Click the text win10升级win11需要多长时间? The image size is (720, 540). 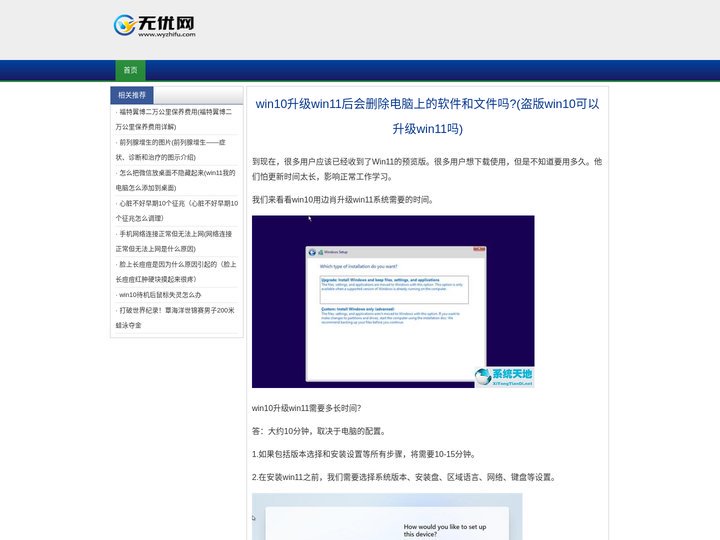click(x=306, y=408)
